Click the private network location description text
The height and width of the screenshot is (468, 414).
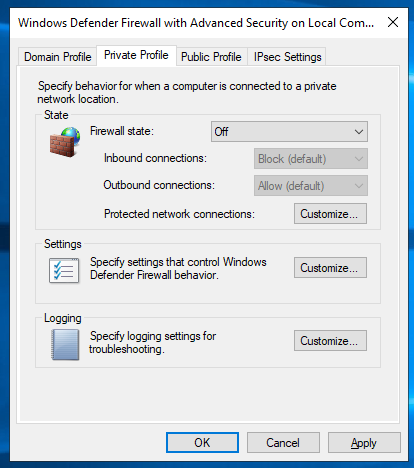click(x=187, y=92)
